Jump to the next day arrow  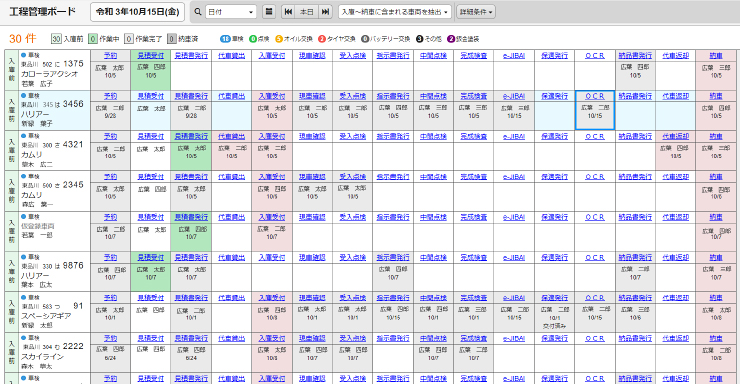click(x=325, y=12)
